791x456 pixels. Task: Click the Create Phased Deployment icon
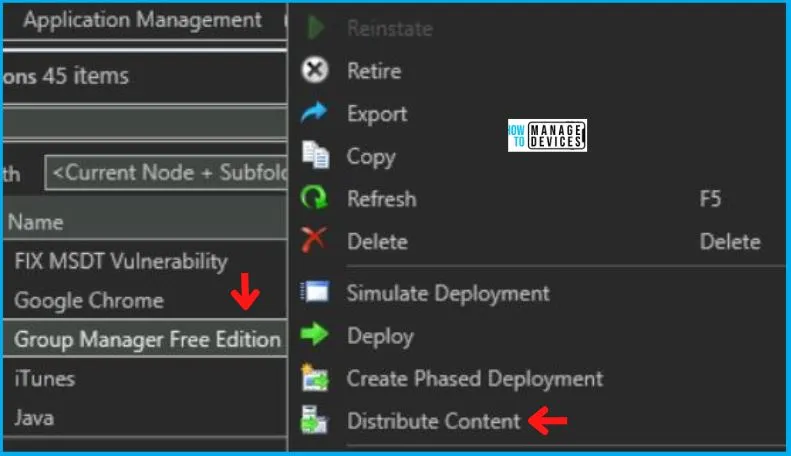click(x=315, y=379)
